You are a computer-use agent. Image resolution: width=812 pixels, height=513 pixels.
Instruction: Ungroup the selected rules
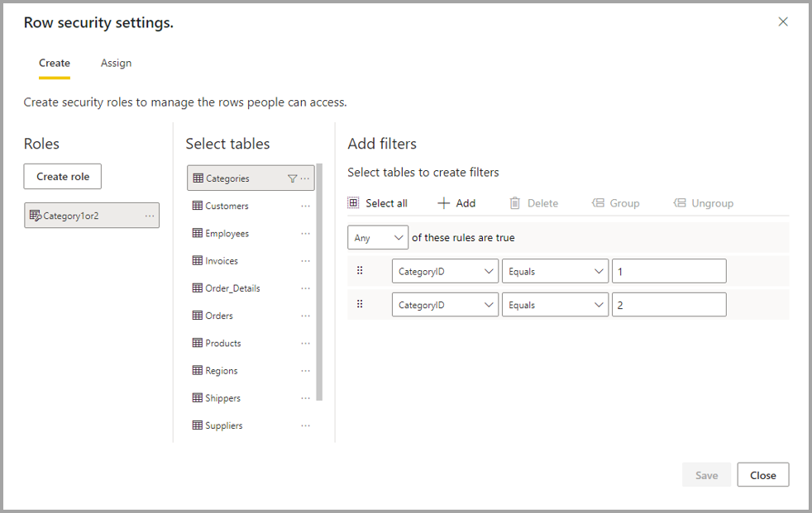703,203
